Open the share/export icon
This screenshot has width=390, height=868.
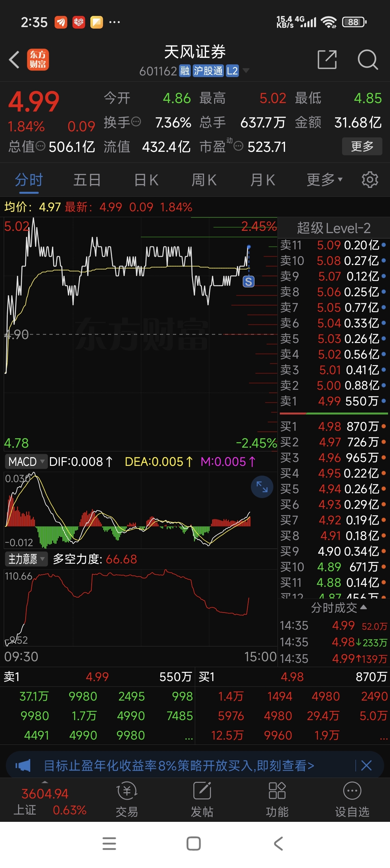tap(327, 59)
